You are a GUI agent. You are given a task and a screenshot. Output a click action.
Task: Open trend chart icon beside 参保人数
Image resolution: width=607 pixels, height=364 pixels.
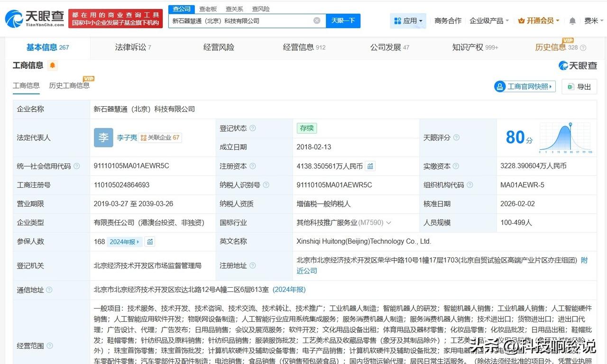150,242
